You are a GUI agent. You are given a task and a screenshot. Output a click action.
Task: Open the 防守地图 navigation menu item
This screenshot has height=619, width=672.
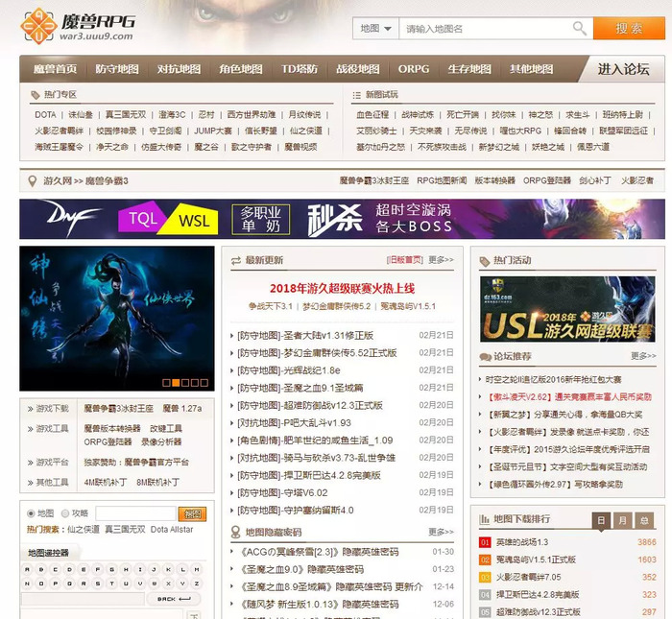(x=117, y=69)
